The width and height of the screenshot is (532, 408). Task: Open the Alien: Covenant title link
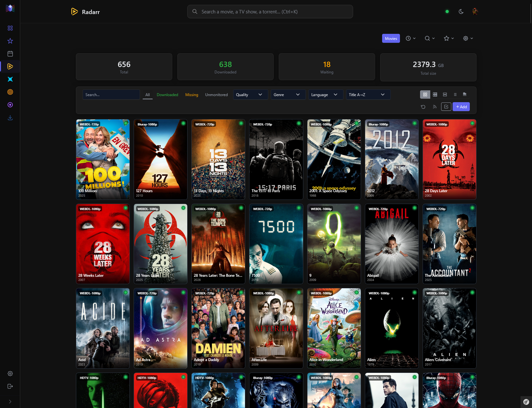click(x=438, y=360)
